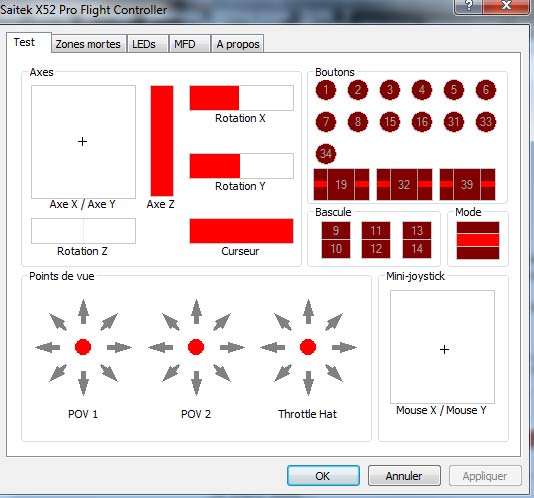Click the POV 1 right arrow
The width and height of the screenshot is (534, 498).
pyautogui.click(x=119, y=347)
